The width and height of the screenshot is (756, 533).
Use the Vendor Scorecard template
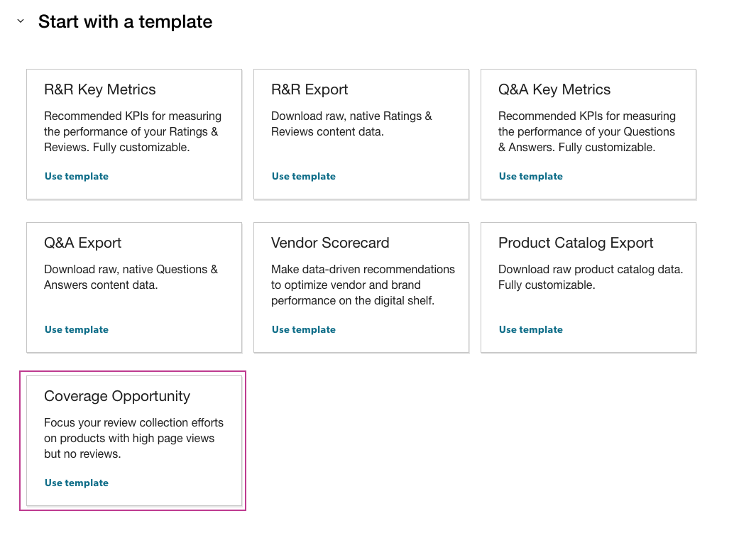click(304, 329)
